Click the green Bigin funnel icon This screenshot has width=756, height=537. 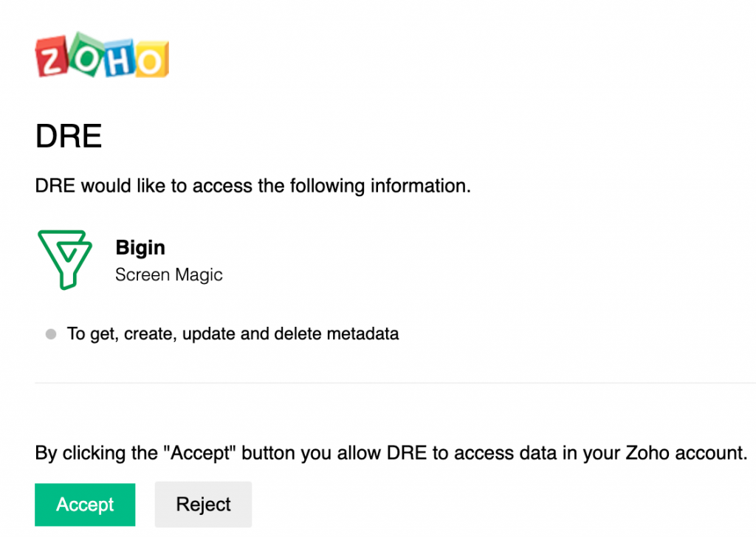[x=65, y=260]
